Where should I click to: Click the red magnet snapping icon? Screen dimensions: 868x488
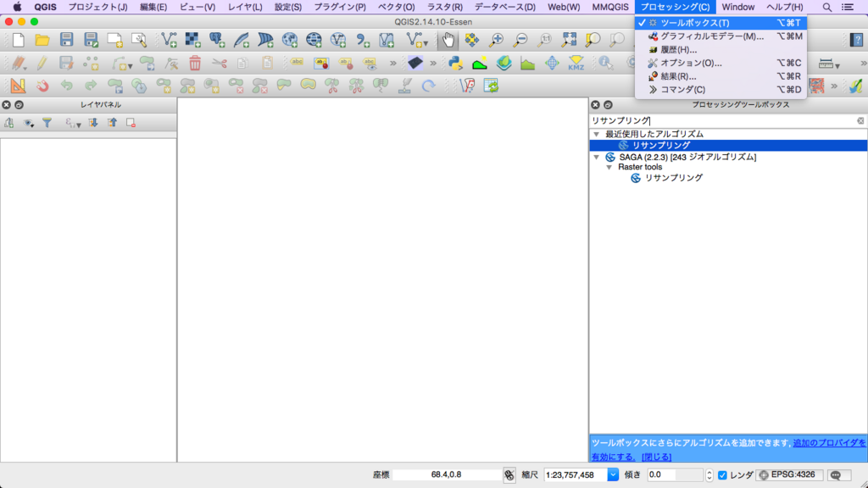(x=42, y=86)
